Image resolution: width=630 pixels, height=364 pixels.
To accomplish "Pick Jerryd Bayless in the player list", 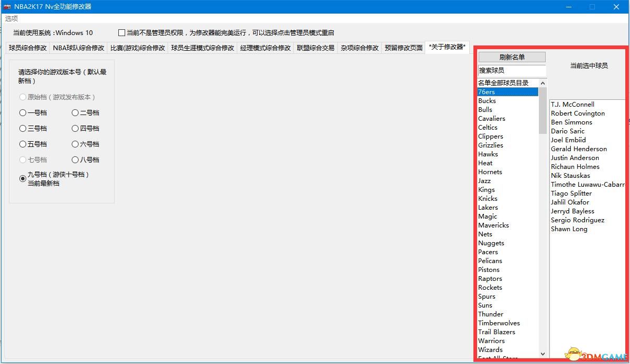I will click(x=588, y=211).
